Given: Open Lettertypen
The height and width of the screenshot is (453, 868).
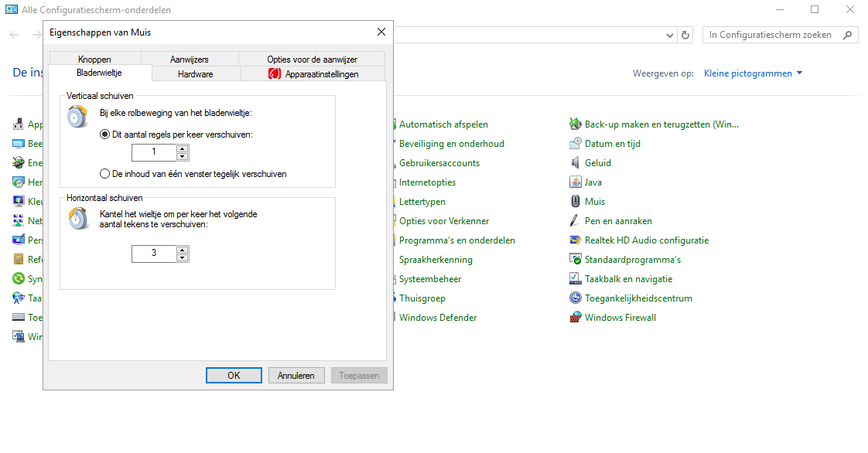Looking at the screenshot, I should point(422,202).
